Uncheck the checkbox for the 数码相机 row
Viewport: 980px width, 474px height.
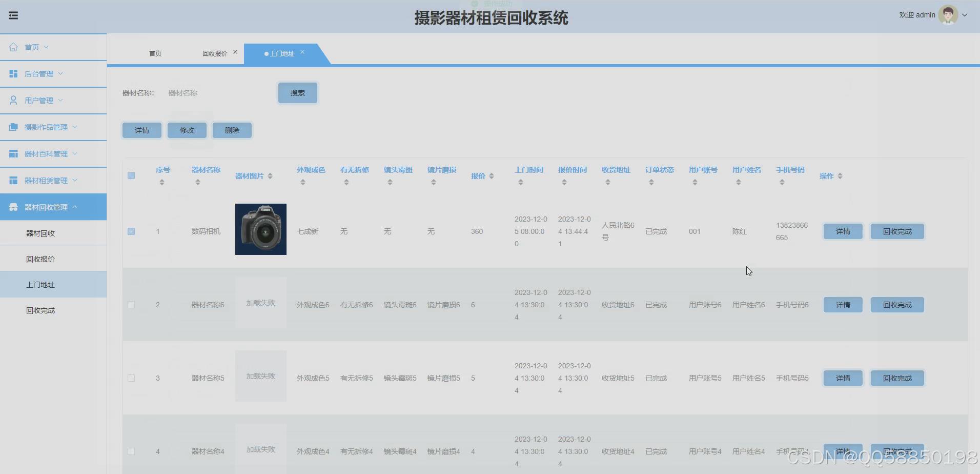pyautogui.click(x=131, y=231)
